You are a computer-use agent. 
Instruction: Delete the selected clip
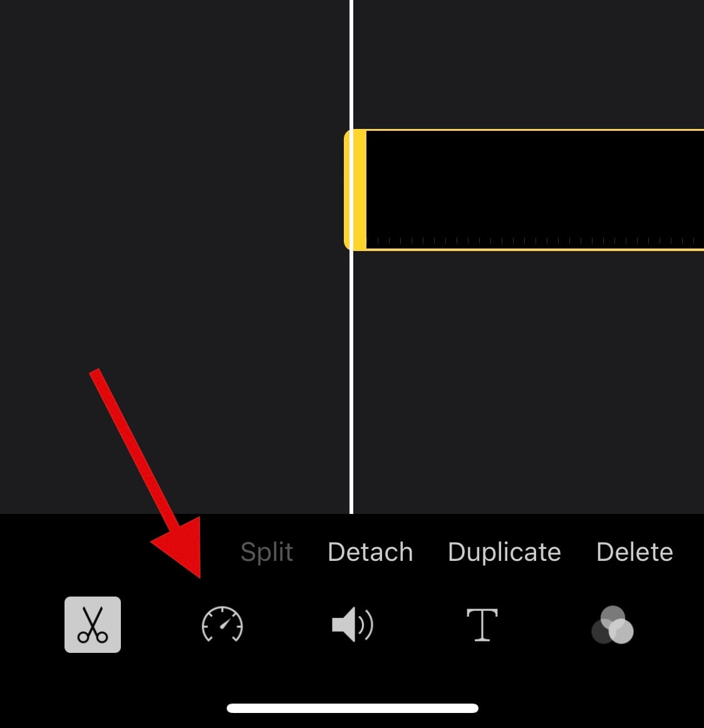tap(634, 552)
